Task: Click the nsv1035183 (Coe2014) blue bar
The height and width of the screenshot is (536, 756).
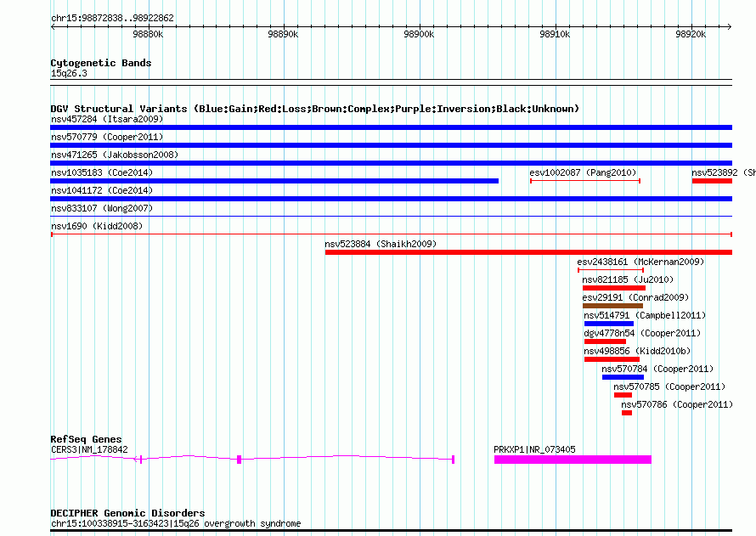Action: tap(274, 181)
